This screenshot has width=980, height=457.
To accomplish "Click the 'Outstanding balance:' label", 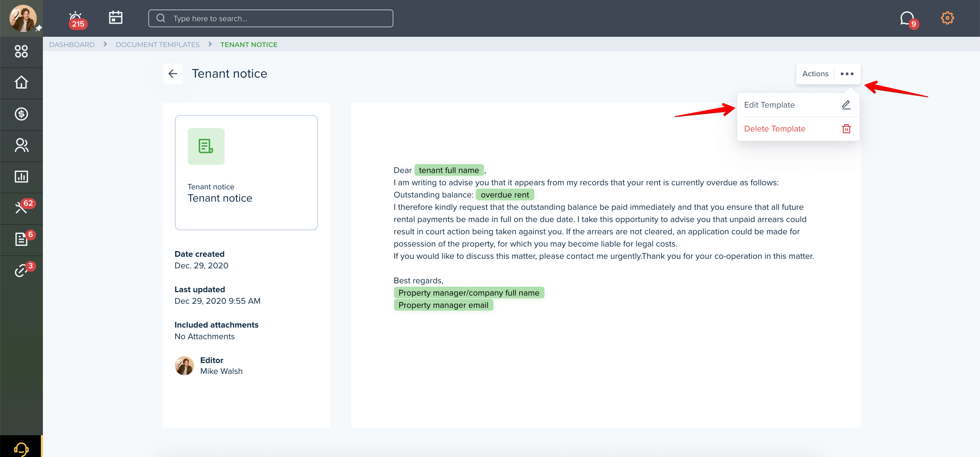I will [x=434, y=194].
